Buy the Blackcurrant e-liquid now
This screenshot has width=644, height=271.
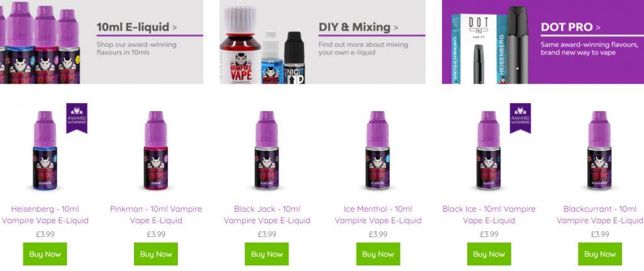pyautogui.click(x=599, y=254)
